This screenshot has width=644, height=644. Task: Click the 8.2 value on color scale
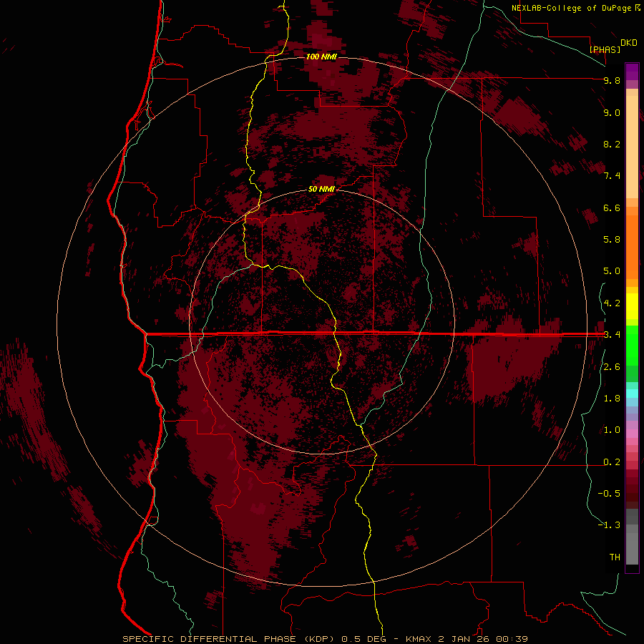point(612,144)
